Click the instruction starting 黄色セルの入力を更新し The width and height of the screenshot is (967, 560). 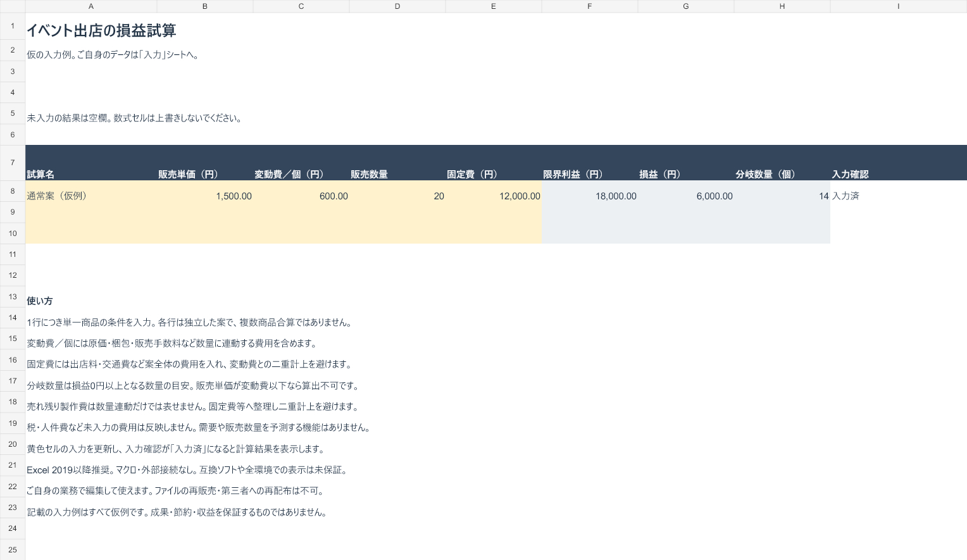(176, 449)
